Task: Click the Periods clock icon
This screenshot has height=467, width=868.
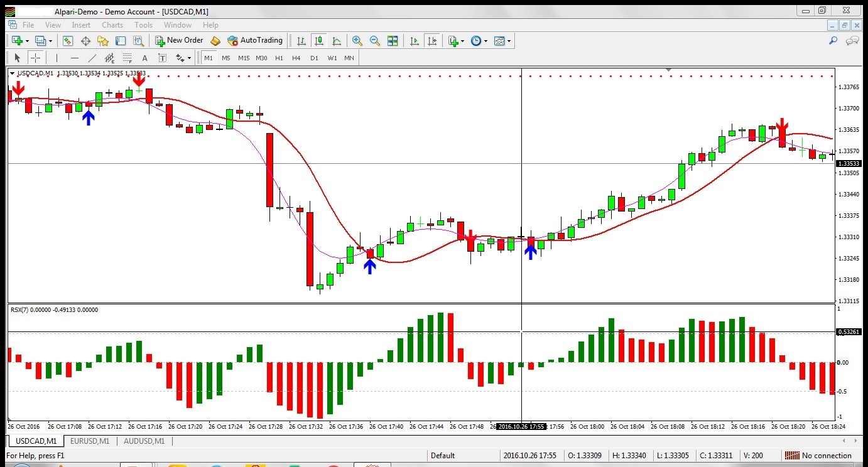Action: [476, 41]
